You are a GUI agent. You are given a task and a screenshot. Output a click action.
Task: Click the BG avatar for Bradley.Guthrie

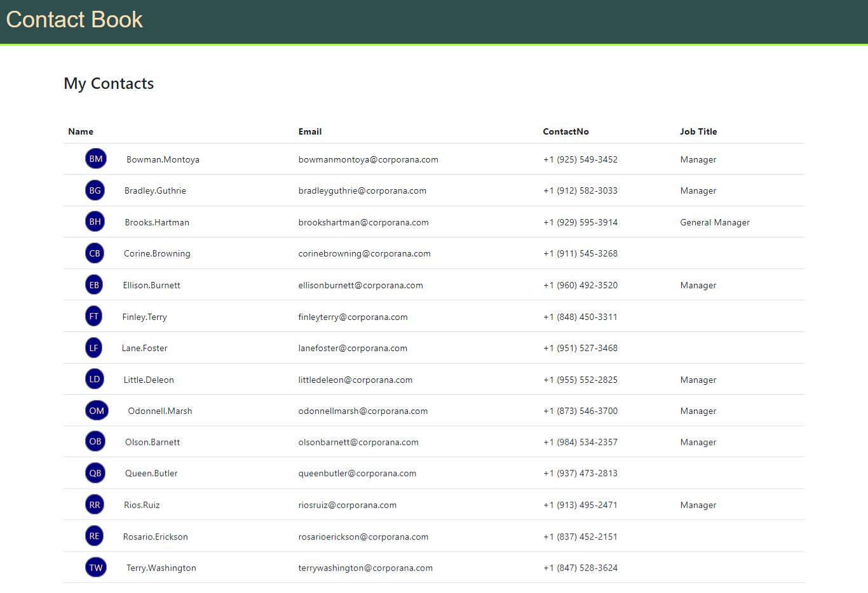[95, 190]
